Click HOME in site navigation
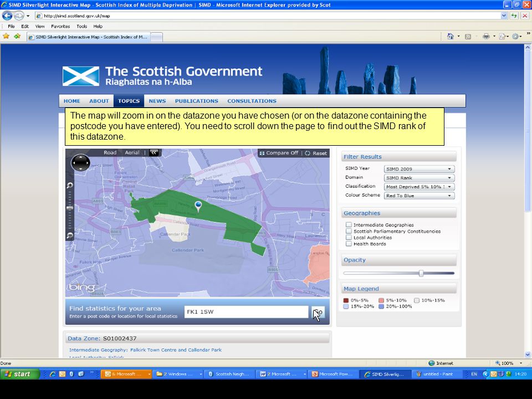532x399 pixels. (x=72, y=101)
